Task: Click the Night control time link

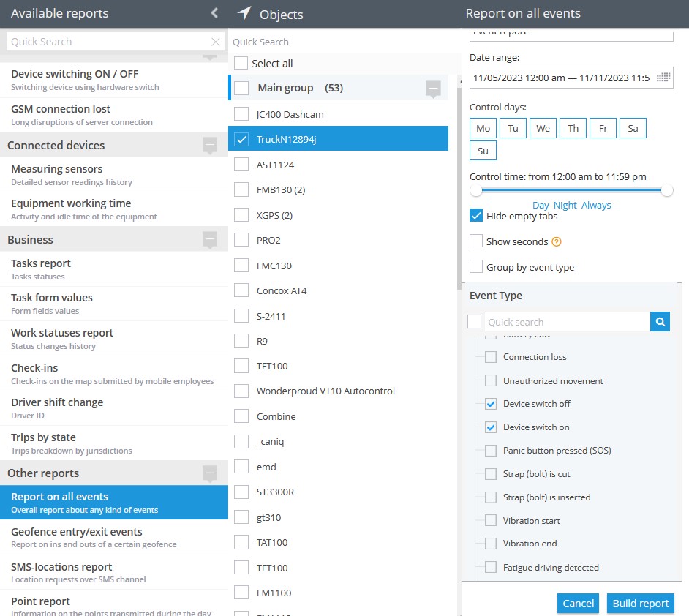Action: [565, 206]
